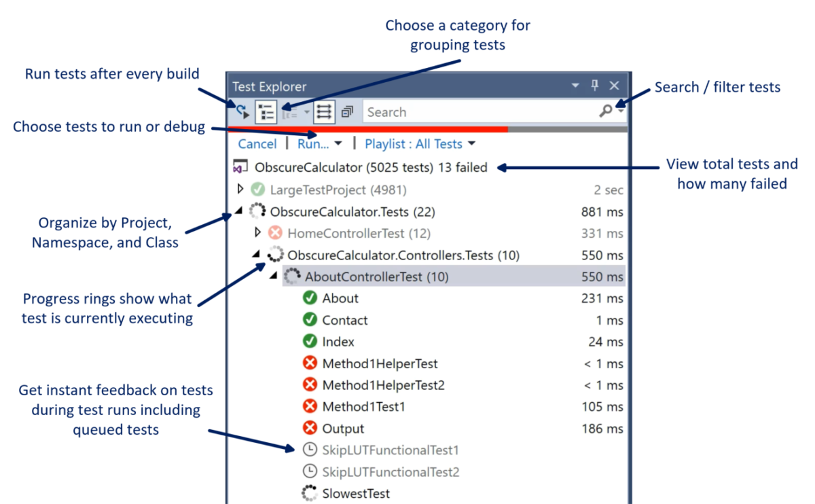Enable run tests after every build
The image size is (815, 504).
242,111
